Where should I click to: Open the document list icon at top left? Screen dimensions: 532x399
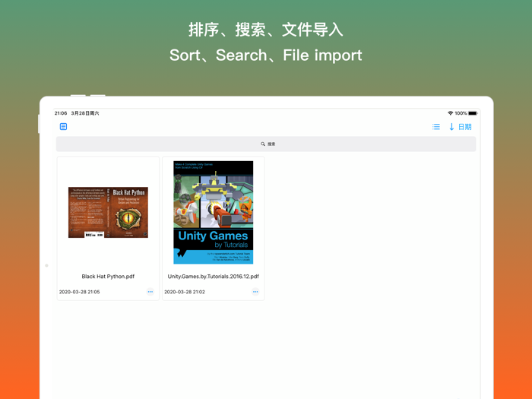click(63, 127)
